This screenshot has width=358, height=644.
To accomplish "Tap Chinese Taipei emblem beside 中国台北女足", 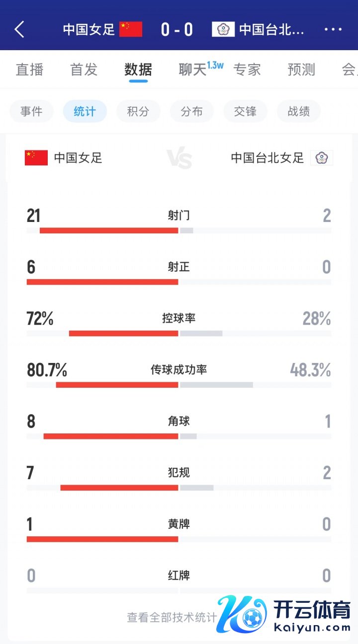I will tap(322, 158).
